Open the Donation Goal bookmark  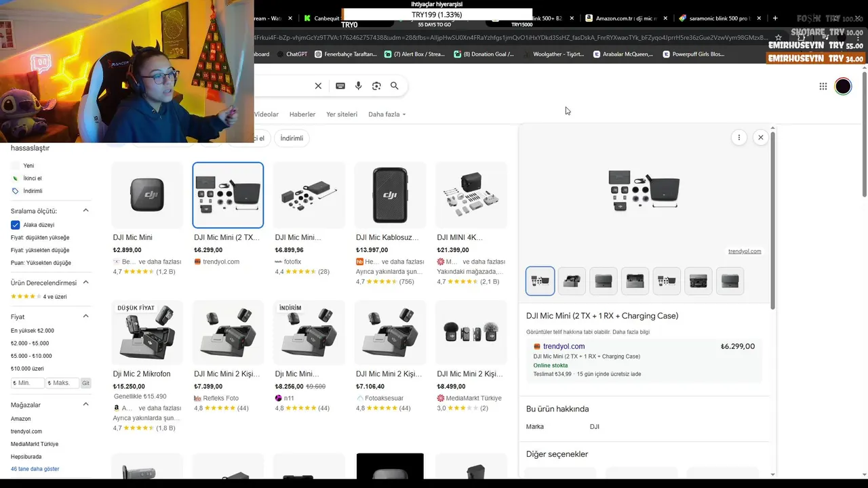(484, 54)
